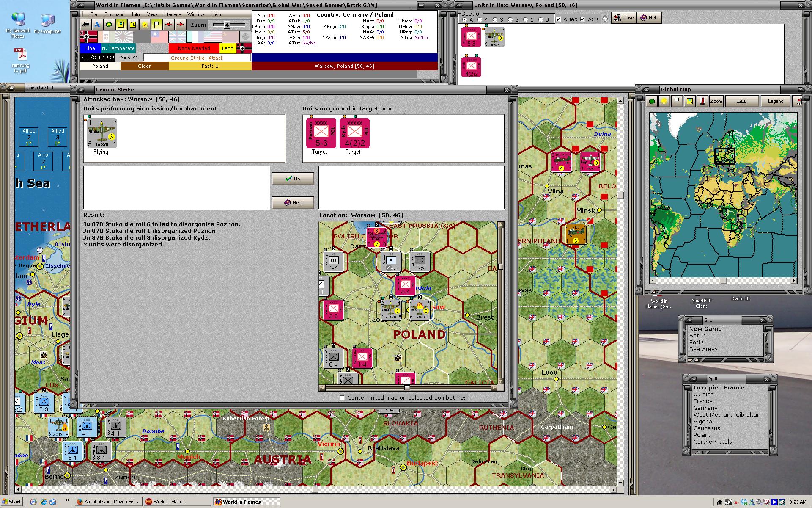The height and width of the screenshot is (508, 812).
Task: Select the flying Stuka Ju 87B unit
Action: point(101,133)
